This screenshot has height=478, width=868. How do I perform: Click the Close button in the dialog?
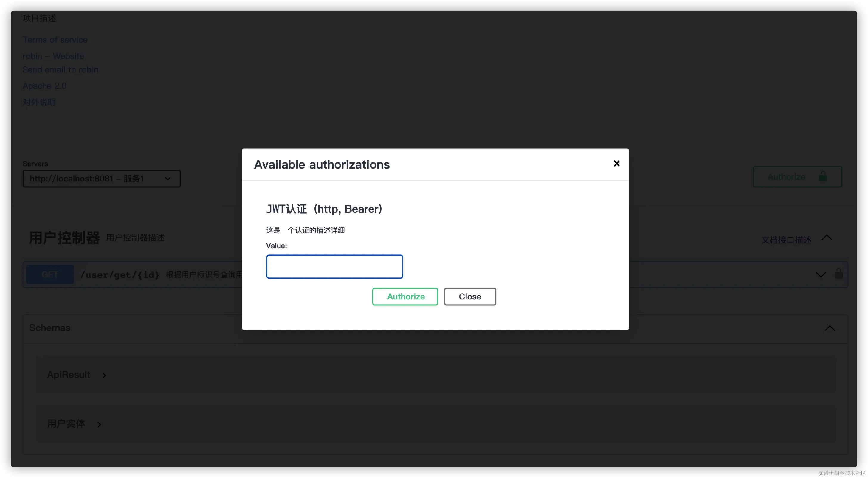click(470, 297)
